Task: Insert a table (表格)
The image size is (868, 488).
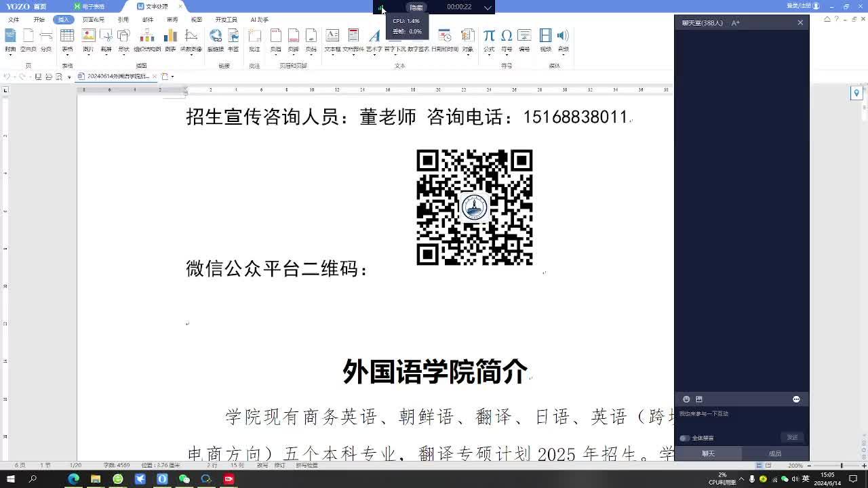Action: pyautogui.click(x=67, y=39)
